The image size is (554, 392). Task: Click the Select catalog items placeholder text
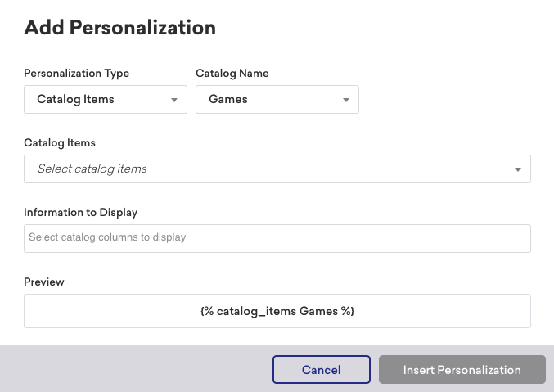(x=92, y=169)
